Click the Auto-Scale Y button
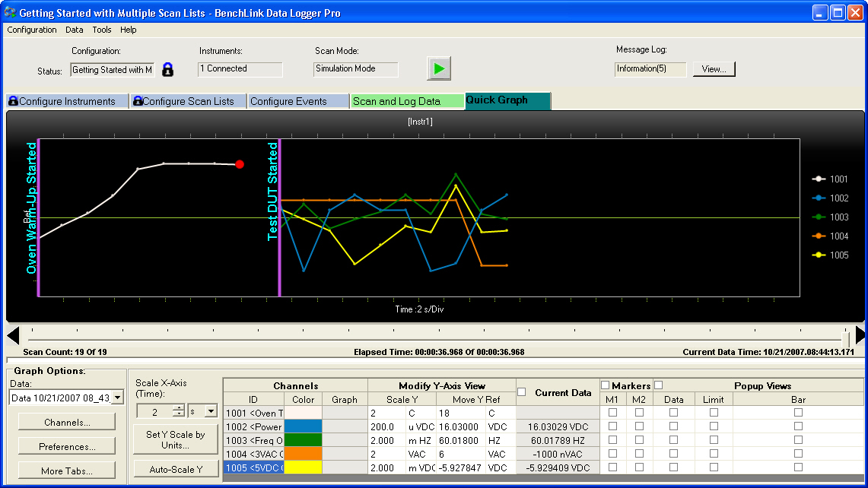Image resolution: width=868 pixels, height=488 pixels. point(175,469)
